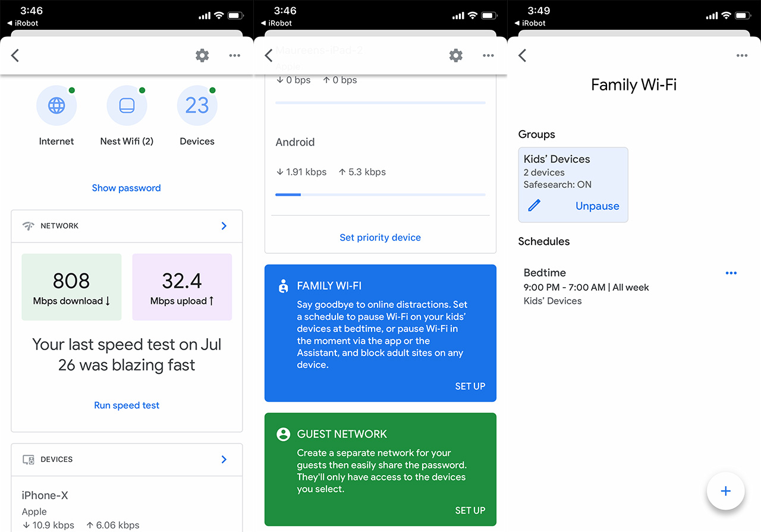
Task: Open settings gear on left screen
Action: click(x=202, y=55)
